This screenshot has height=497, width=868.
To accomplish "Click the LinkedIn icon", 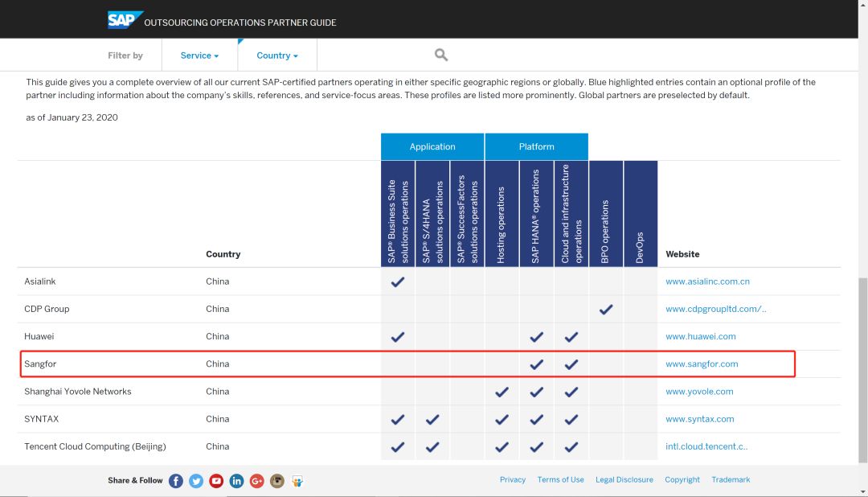I will [x=236, y=481].
